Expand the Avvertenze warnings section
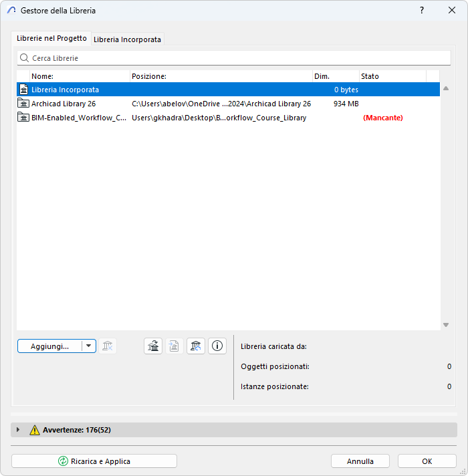This screenshot has height=476, width=468. 18,430
